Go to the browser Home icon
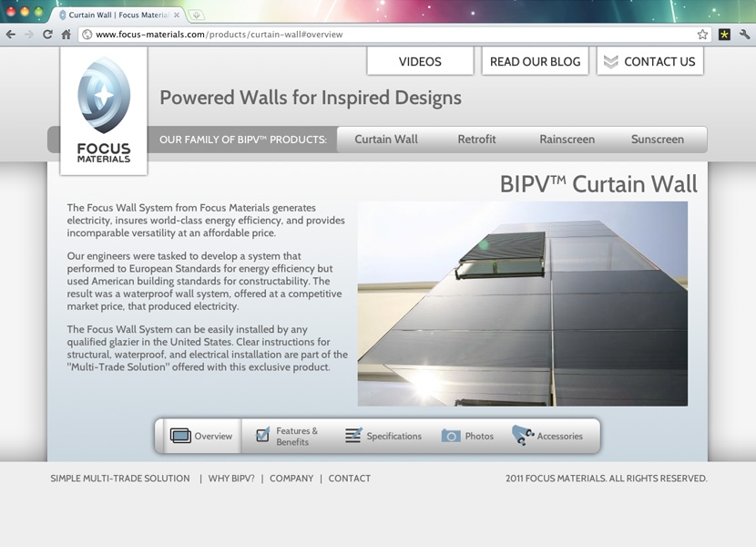 66,35
